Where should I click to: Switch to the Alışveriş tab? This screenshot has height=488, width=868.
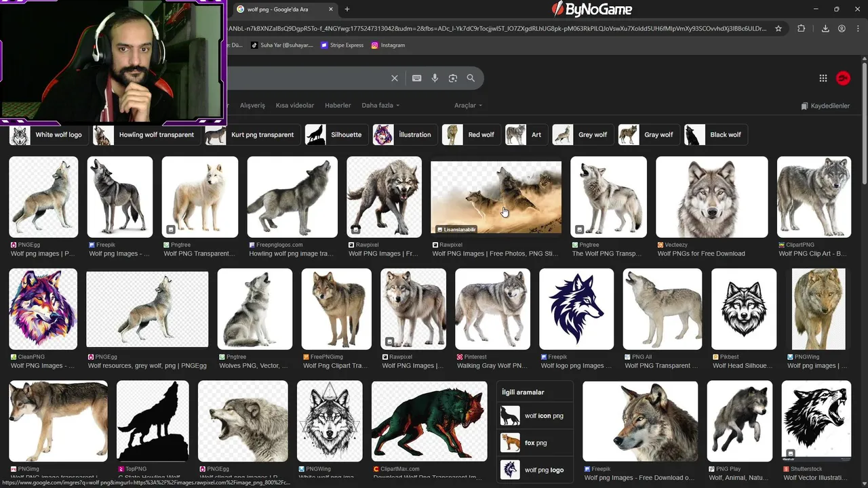tap(252, 106)
